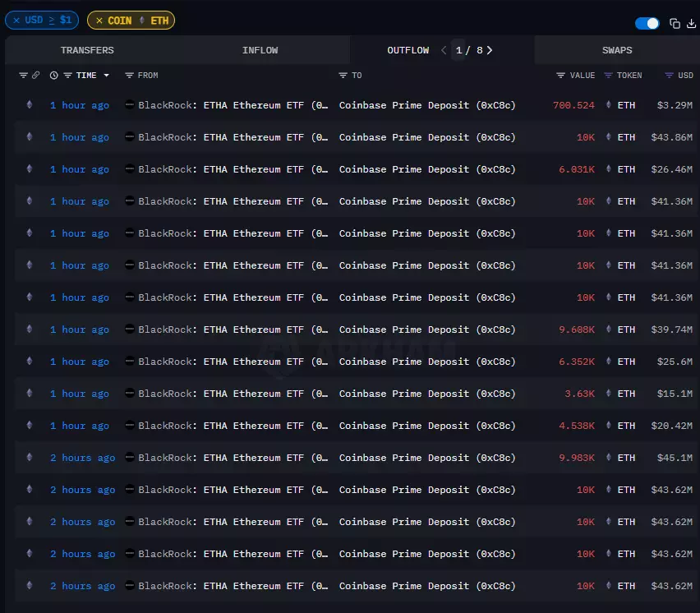Click the VALUE column filter icon
This screenshot has height=613, width=700.
coord(560,76)
